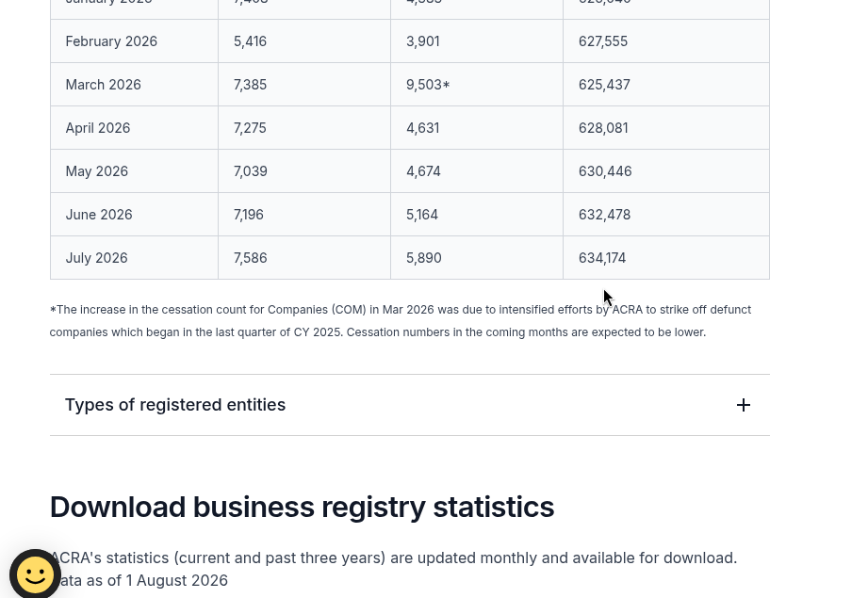Click the 5,164 cessation value for June
The image size is (868, 598).
tap(422, 215)
